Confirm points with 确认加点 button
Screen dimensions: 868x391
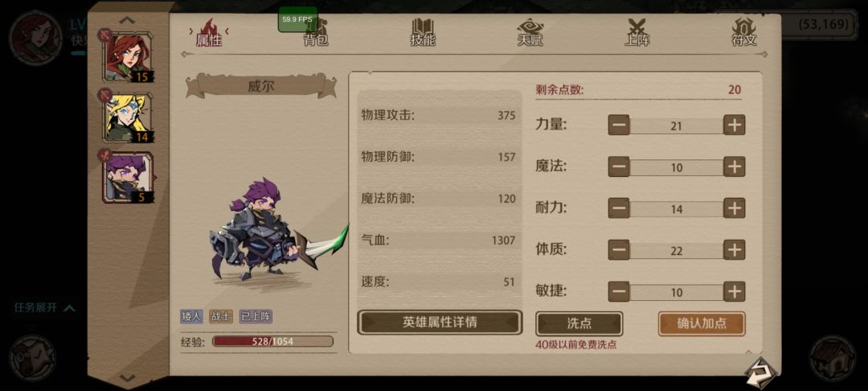coord(702,323)
